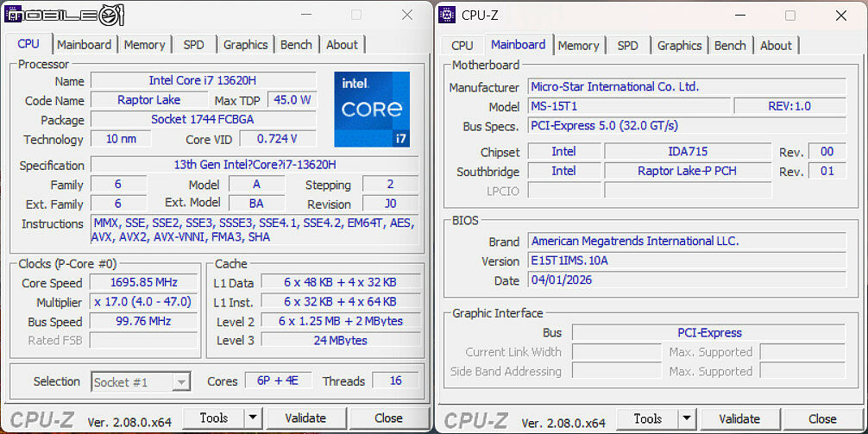The height and width of the screenshot is (434, 868).
Task: Click Socket 1744 FCBGA package field
Action: [x=203, y=120]
